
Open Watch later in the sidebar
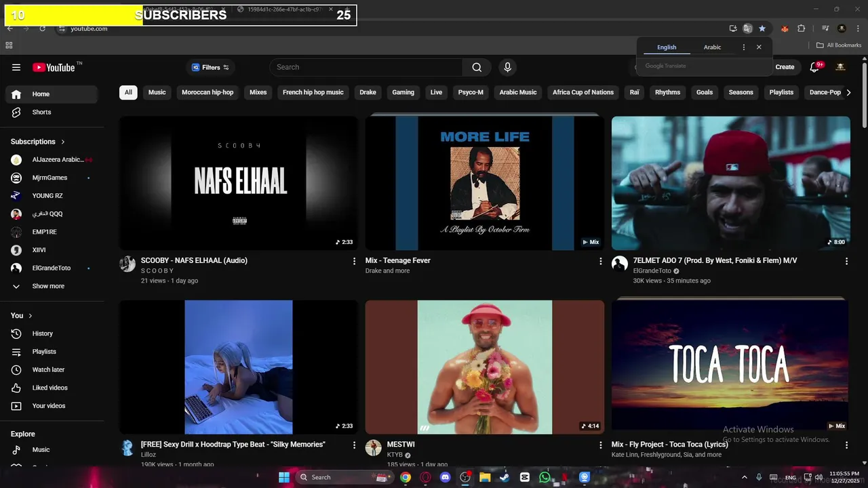pos(52,370)
